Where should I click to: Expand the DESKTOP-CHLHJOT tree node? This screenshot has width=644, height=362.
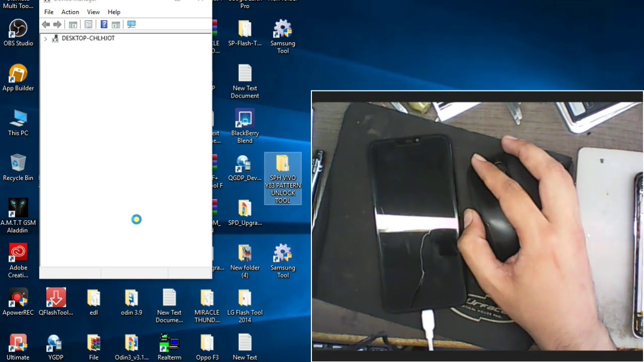coord(46,39)
